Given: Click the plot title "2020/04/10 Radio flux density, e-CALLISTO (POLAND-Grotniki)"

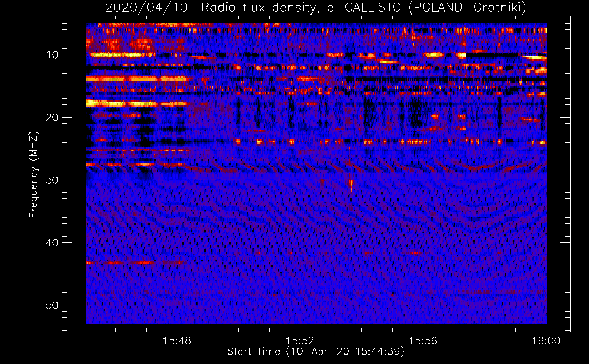Looking at the screenshot, I should click(x=316, y=7).
